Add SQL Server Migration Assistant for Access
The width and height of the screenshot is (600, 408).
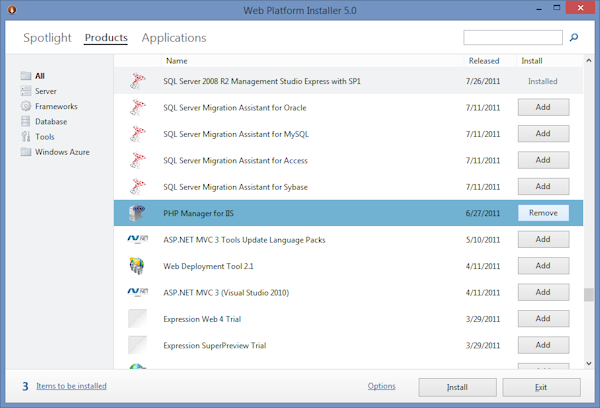pyautogui.click(x=543, y=160)
